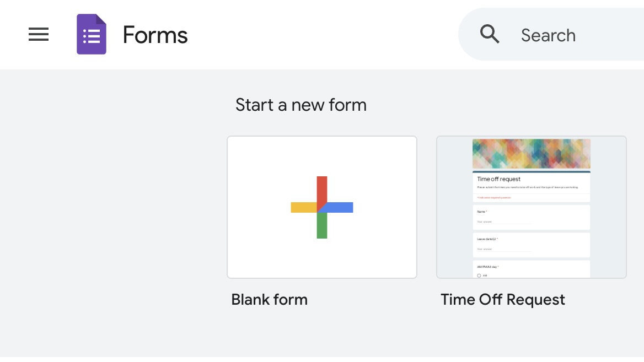The width and height of the screenshot is (644, 362).
Task: Open the main menu hamburger icon
Action: click(39, 35)
